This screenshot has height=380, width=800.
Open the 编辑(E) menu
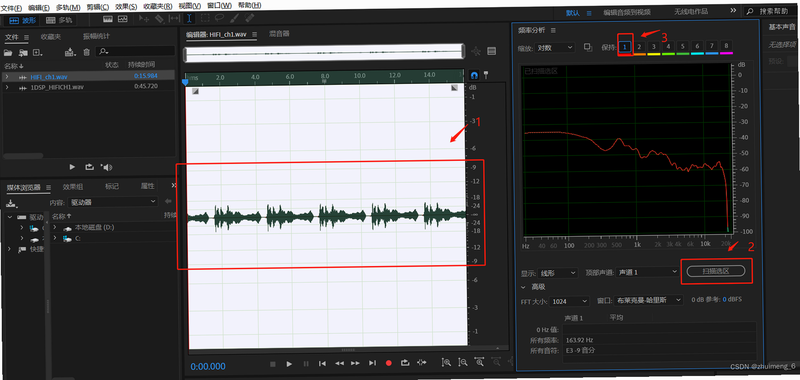click(x=39, y=8)
